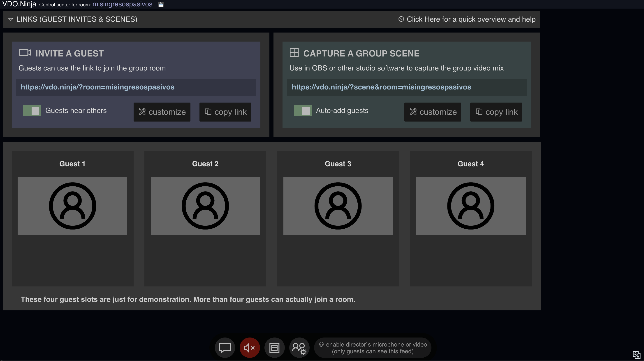Click the copy icon in guest copy link
The height and width of the screenshot is (361, 644).
point(208,111)
